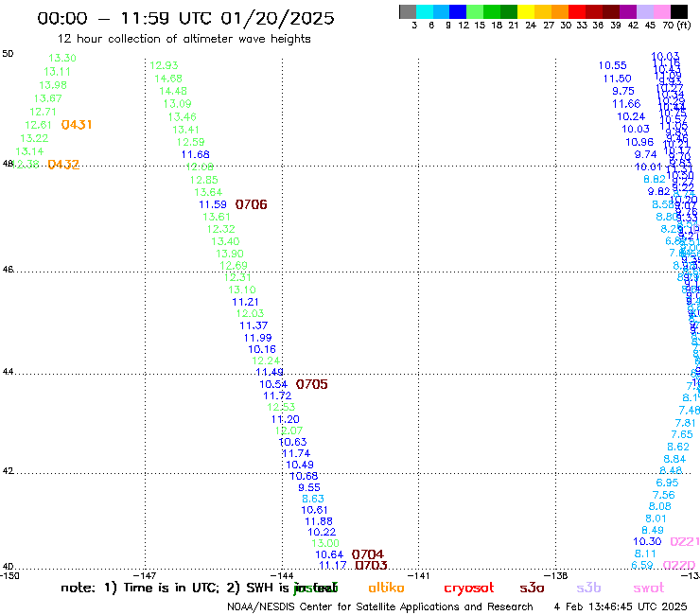Click the cryosat satellite legend label
Screen dimensions: 700x615
(469, 589)
